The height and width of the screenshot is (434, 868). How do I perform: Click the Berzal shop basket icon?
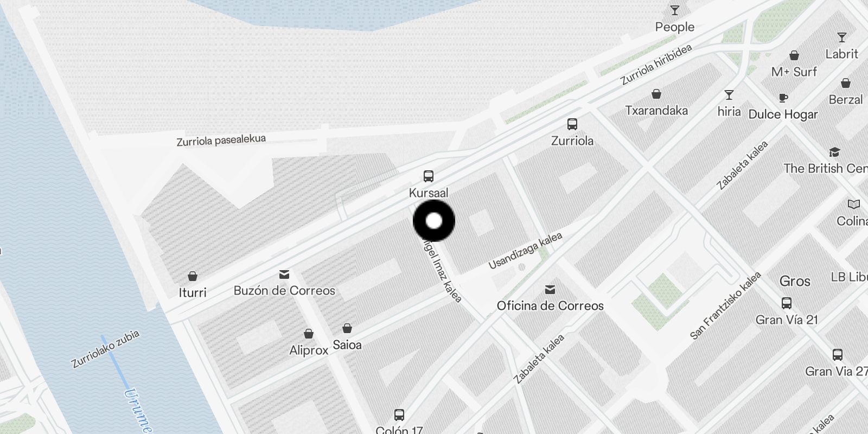tap(846, 84)
